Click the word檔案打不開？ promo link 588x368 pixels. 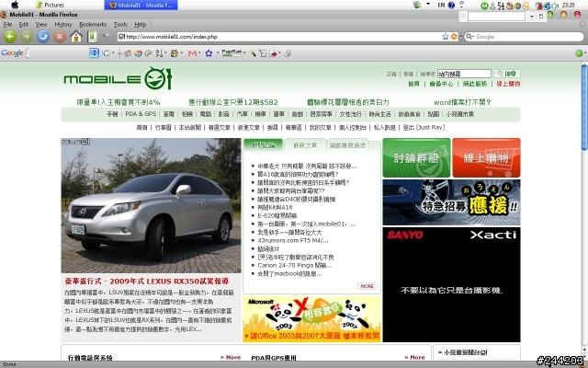462,102
